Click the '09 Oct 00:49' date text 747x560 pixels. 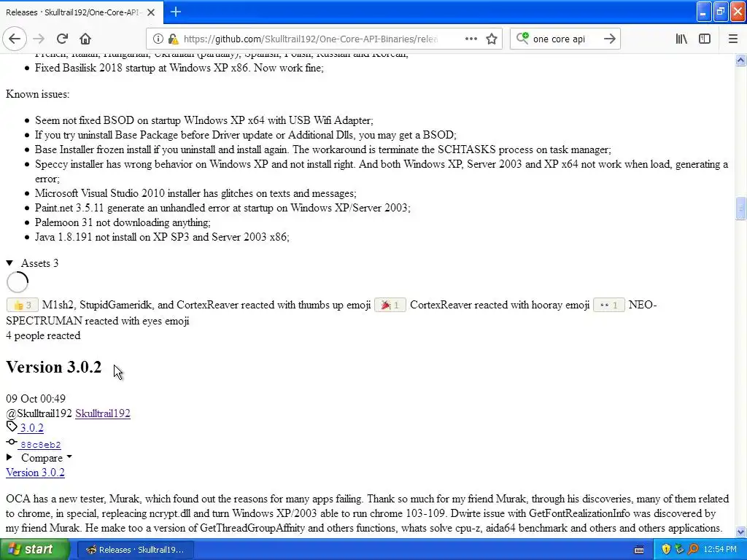tap(36, 399)
